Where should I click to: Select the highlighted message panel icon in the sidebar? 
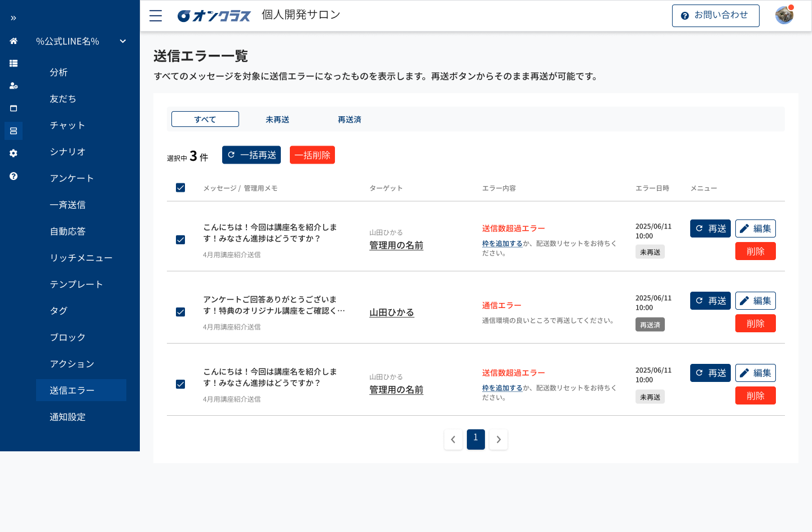(x=13, y=131)
